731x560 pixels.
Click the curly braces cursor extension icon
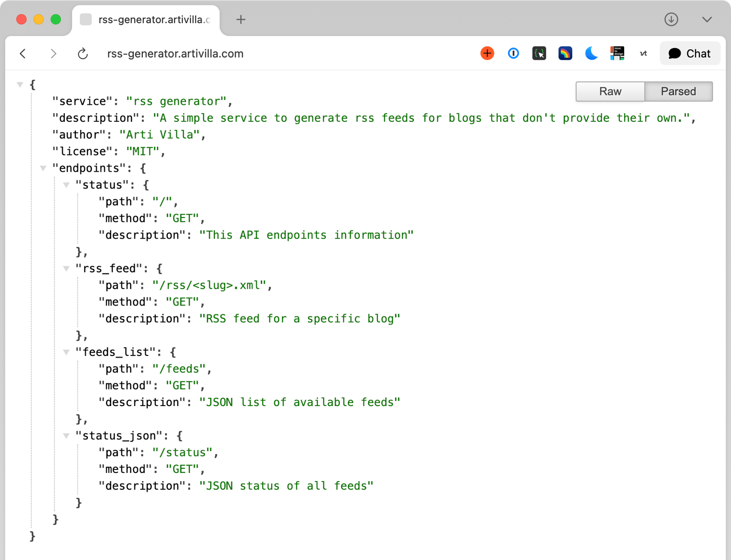pyautogui.click(x=539, y=53)
